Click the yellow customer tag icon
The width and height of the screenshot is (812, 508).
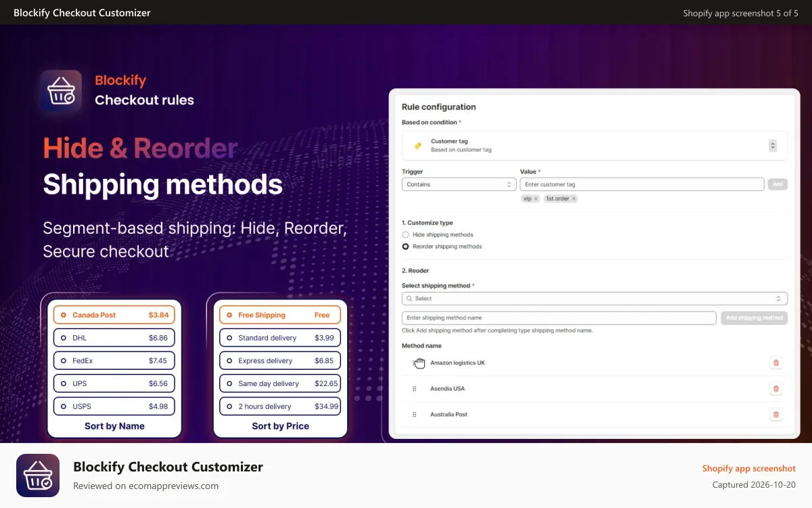[x=418, y=146]
